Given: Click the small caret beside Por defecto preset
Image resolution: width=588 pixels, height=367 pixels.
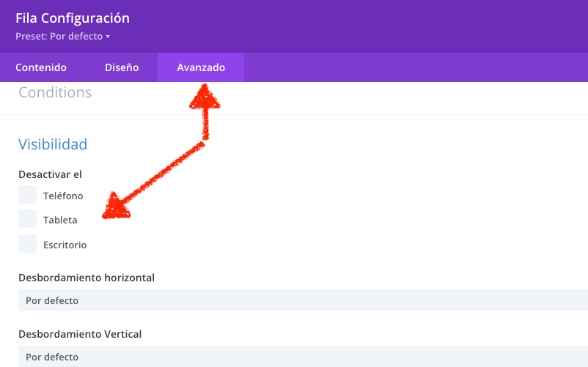Looking at the screenshot, I should pyautogui.click(x=108, y=37).
